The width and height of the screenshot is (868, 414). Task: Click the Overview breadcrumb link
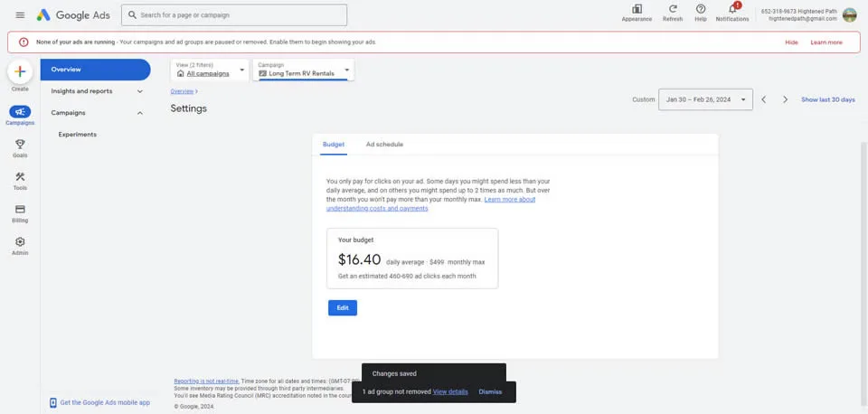point(182,91)
